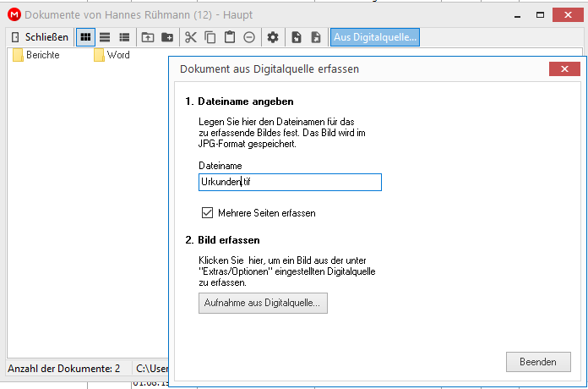Switch to details list view icon
The width and height of the screenshot is (588, 389).
[x=124, y=37]
